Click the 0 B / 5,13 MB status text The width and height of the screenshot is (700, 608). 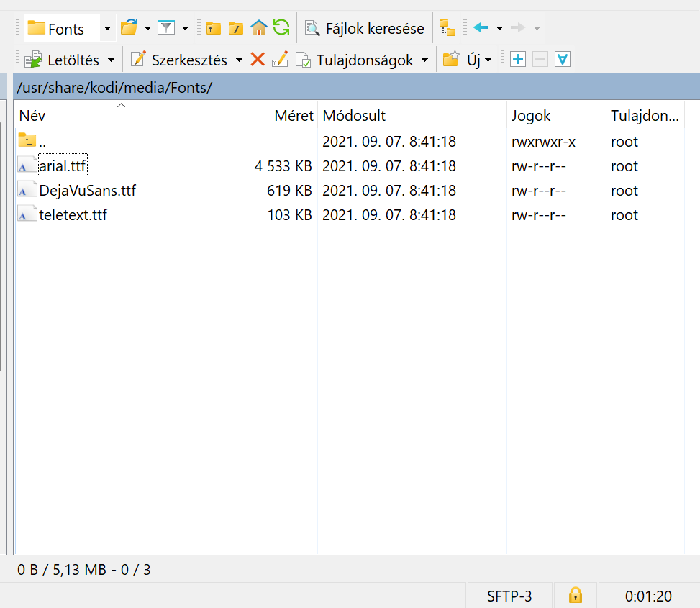tap(84, 570)
